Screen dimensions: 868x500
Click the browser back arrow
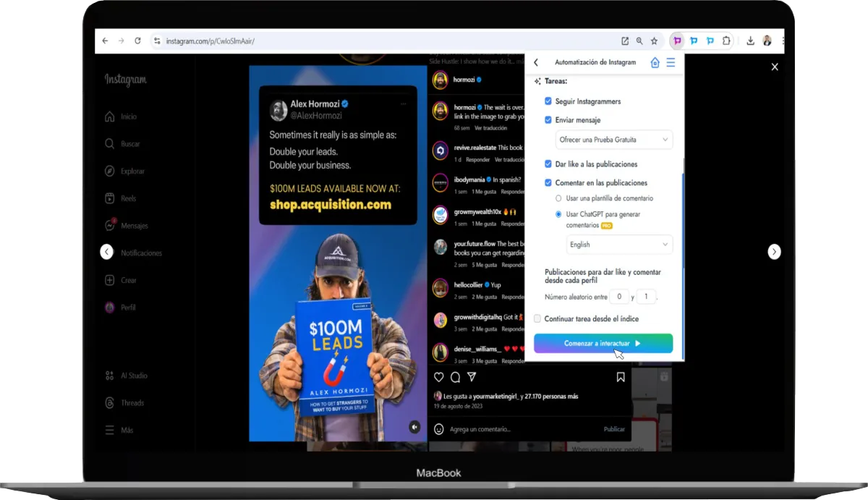pos(105,41)
